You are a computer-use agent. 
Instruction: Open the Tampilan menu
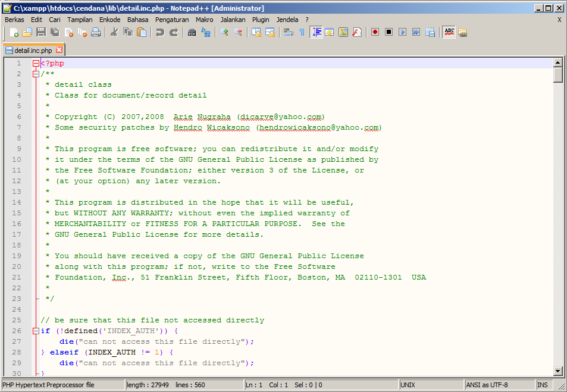[80, 20]
